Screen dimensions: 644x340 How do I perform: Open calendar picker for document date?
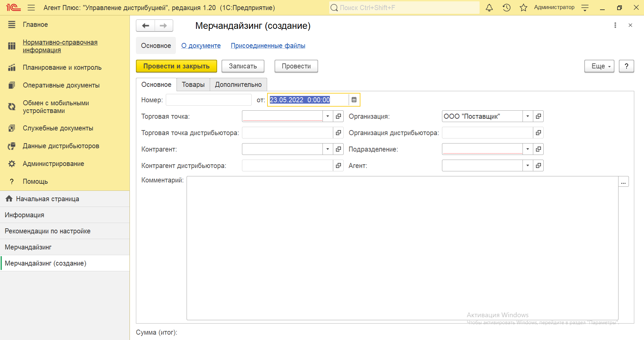click(x=354, y=100)
